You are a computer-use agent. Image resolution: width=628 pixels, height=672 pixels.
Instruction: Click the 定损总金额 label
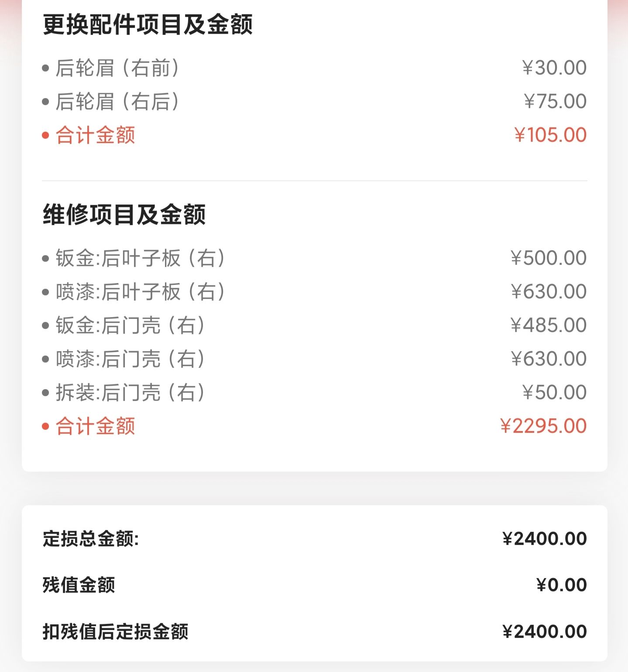(91, 539)
